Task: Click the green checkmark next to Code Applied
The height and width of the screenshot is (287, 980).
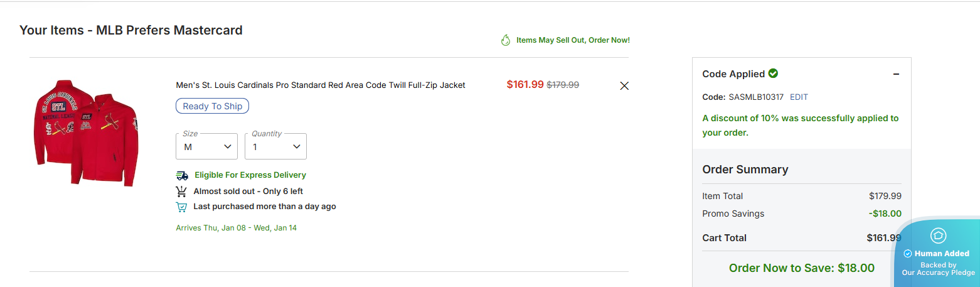Action: 773,73
